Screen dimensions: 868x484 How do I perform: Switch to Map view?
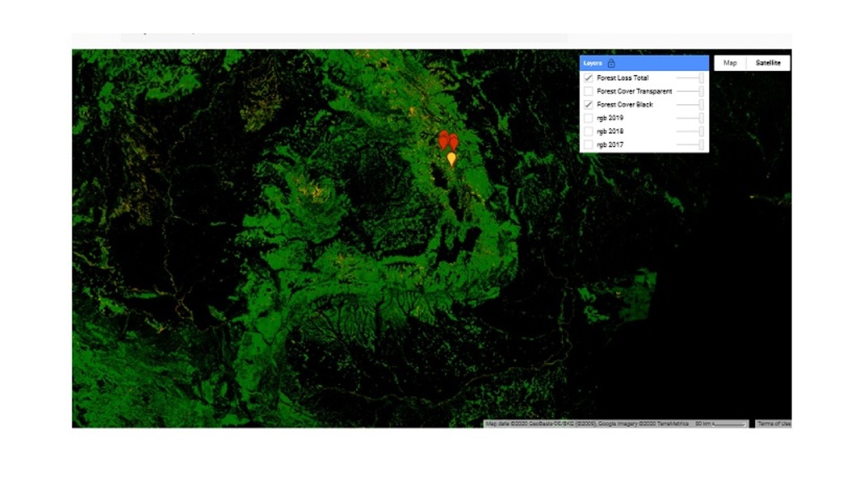point(730,63)
